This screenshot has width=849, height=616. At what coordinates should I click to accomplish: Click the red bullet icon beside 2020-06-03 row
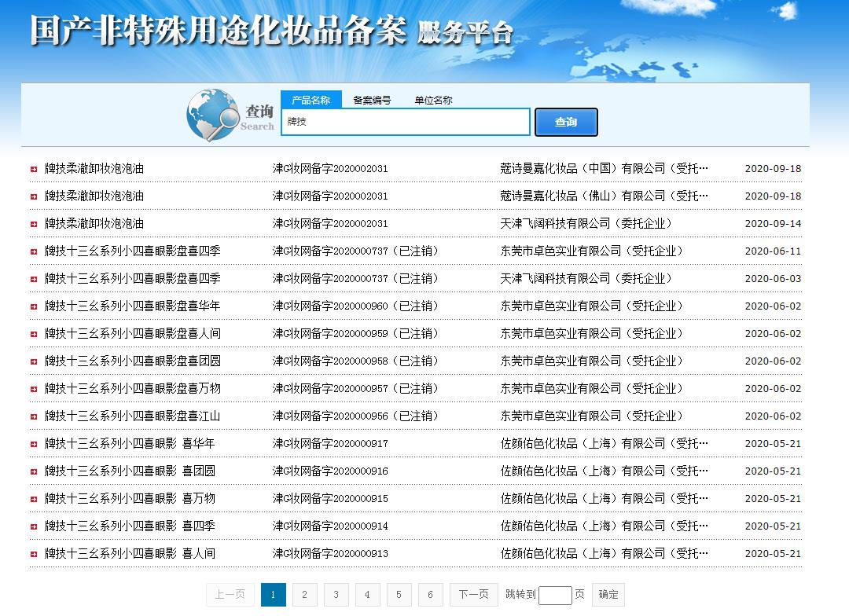tap(34, 279)
